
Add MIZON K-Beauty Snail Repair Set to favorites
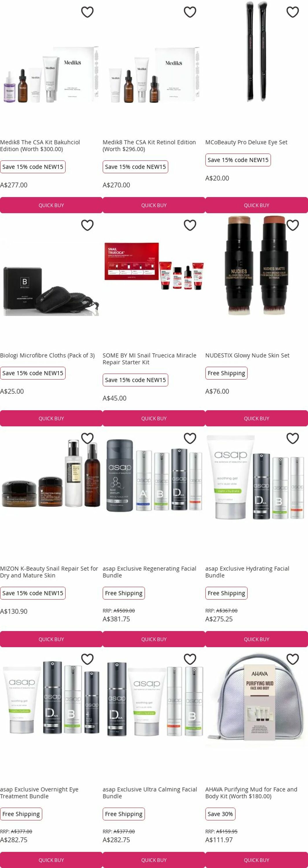pos(87,438)
